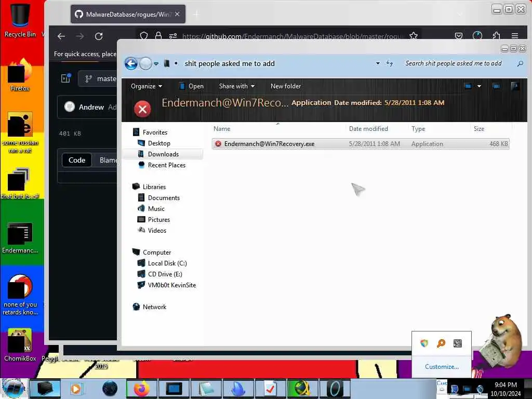Open recent locations dropdown beside navigation arrows
The width and height of the screenshot is (532, 399).
(156, 63)
